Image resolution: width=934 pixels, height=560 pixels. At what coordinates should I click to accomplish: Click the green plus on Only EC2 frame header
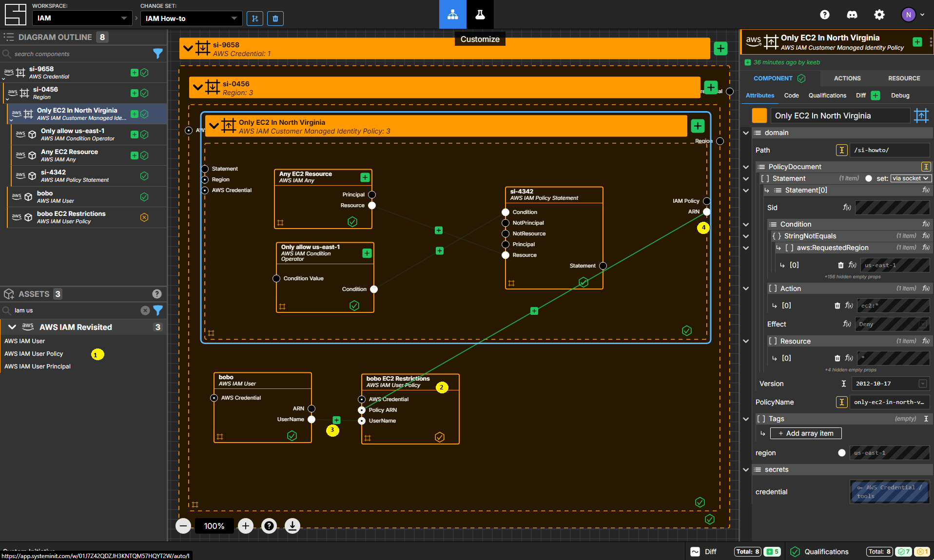(698, 126)
